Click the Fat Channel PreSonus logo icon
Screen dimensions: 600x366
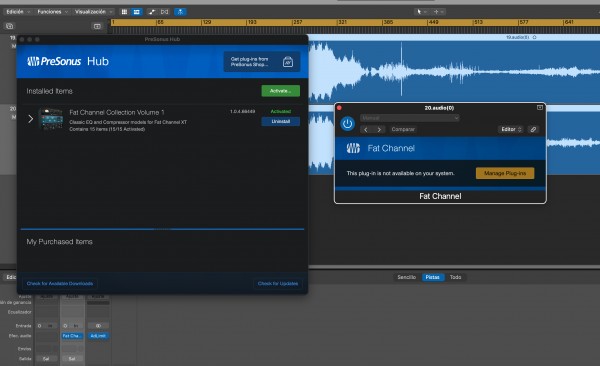tap(353, 148)
